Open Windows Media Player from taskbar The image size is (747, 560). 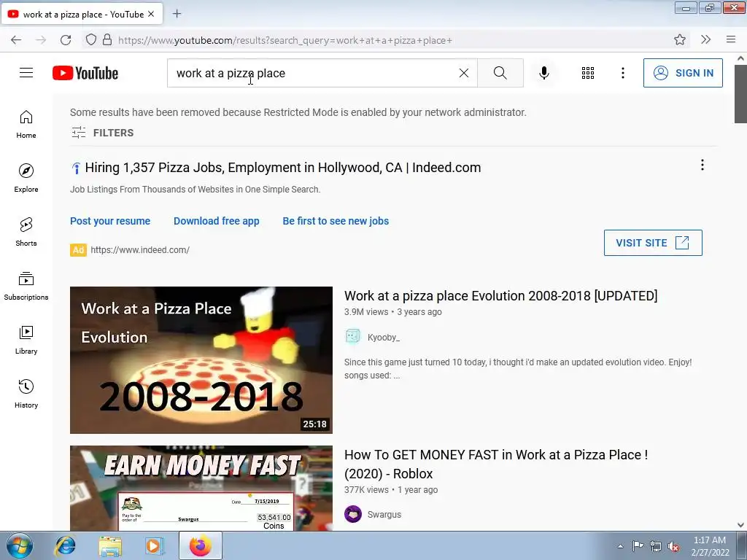click(x=155, y=545)
